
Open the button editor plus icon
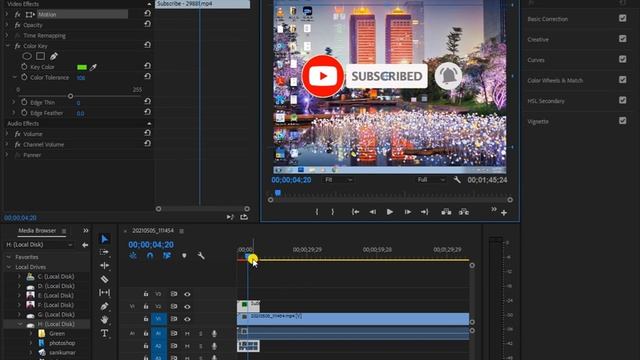504,213
